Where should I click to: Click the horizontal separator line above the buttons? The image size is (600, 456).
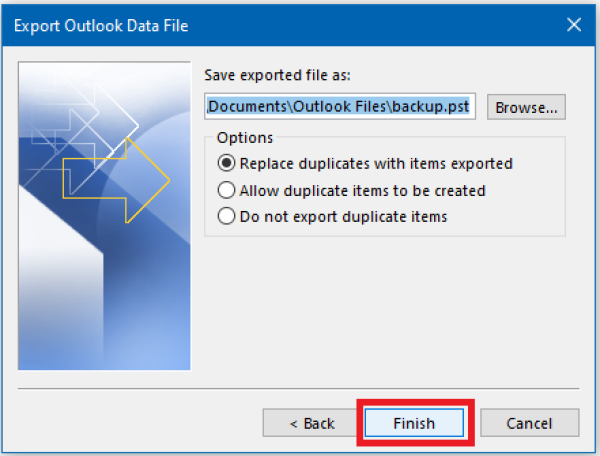coord(300,385)
